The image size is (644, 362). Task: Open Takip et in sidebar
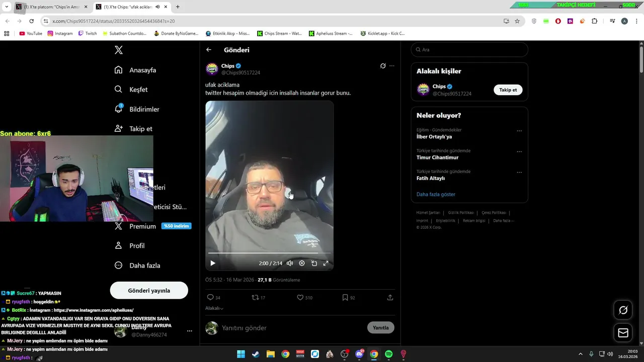pyautogui.click(x=133, y=129)
